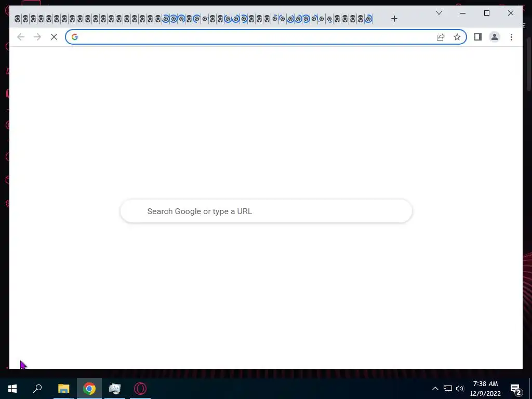Select the last tab in the tab strip
This screenshot has height=399, width=532.
point(368,19)
